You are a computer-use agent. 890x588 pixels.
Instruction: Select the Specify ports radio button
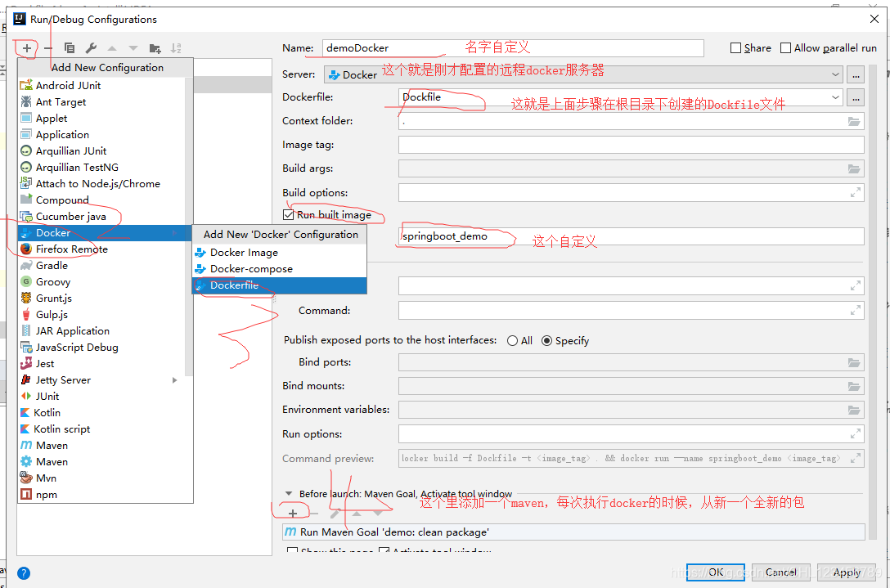[546, 340]
